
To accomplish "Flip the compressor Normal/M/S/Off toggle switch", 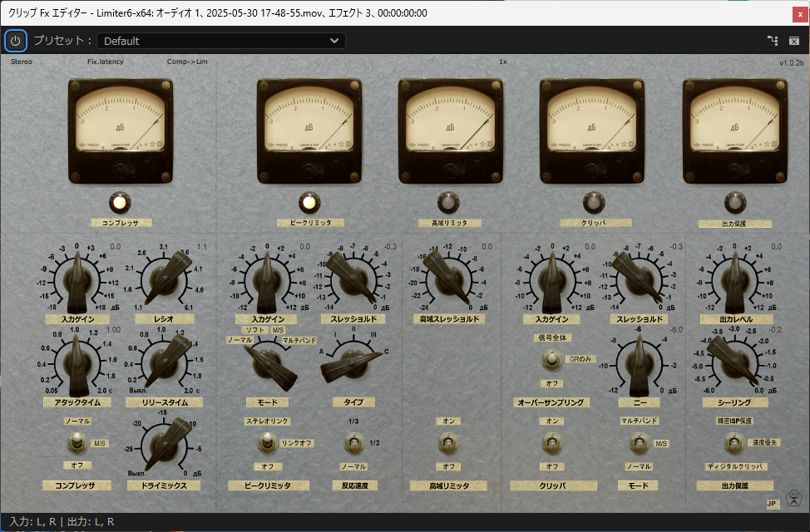I will tap(77, 442).
